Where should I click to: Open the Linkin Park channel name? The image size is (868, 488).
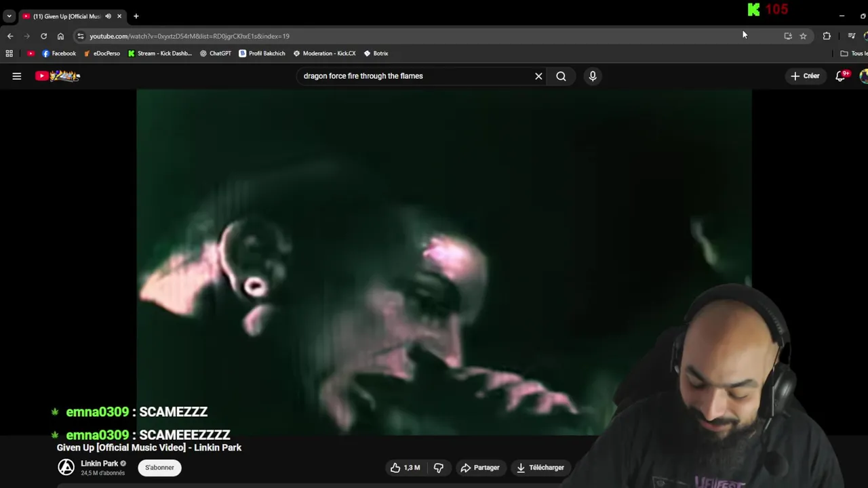click(x=99, y=464)
